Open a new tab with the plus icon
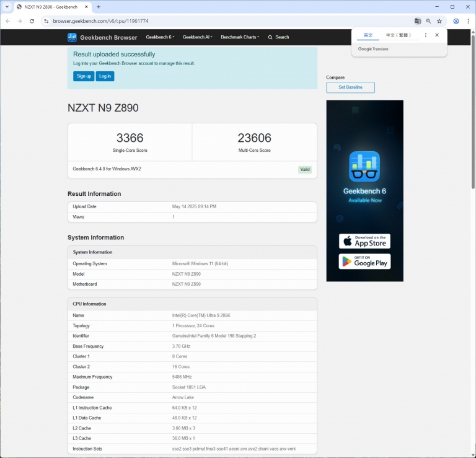Screen dimensions: 476x458 (x=99, y=7)
